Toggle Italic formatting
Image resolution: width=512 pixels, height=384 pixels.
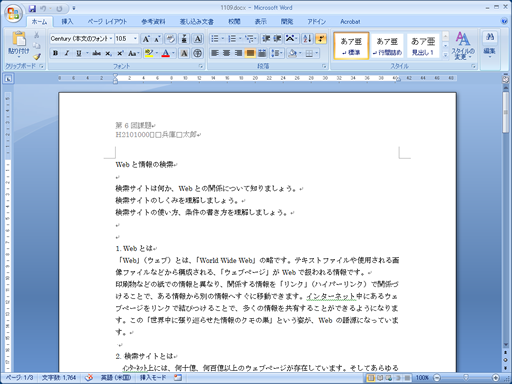[x=67, y=53]
